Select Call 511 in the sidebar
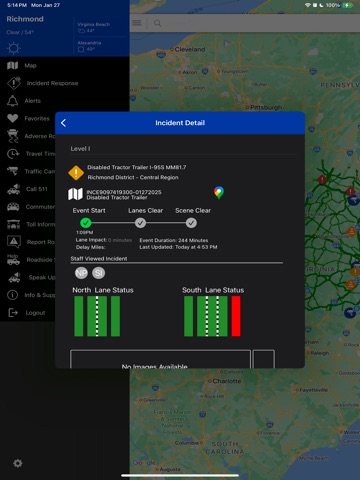Image resolution: width=360 pixels, height=480 pixels. pyautogui.click(x=37, y=189)
